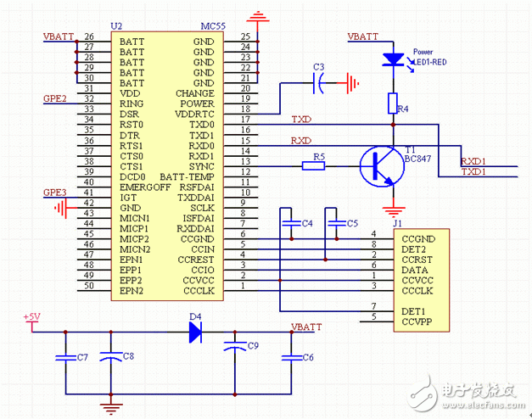This screenshot has width=532, height=419.
Task: Select capacitor C5 symbol
Action: click(328, 223)
